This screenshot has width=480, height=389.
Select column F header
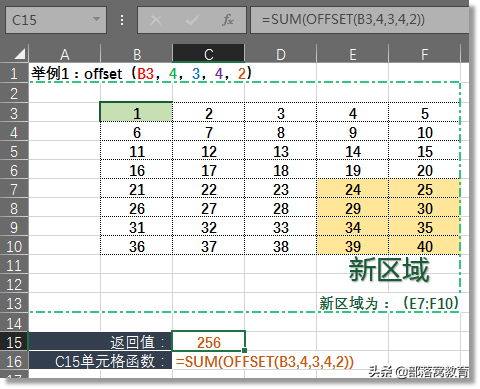[x=424, y=54]
